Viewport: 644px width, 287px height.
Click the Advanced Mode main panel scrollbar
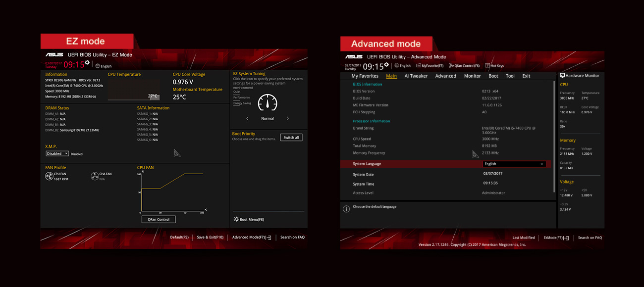(x=554, y=136)
